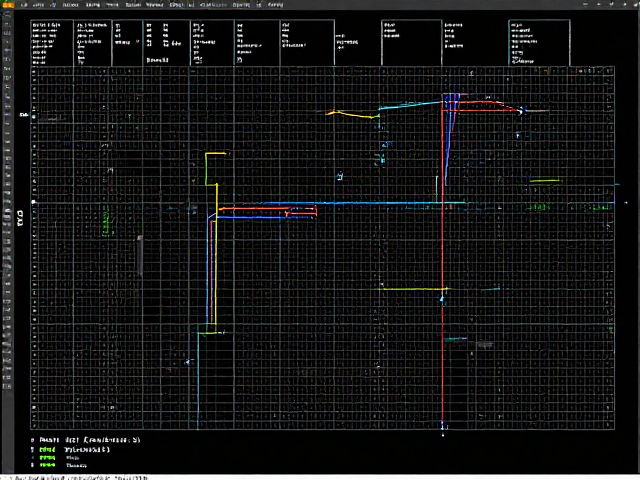Screen dimensions: 640x480
Task: Click the status text in bottom white bar
Action: 80,478
